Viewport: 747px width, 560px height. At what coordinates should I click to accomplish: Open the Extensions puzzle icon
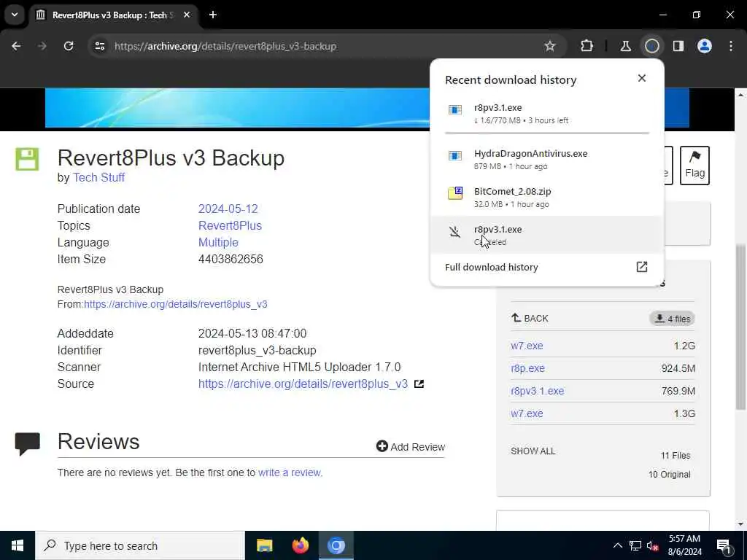click(x=587, y=46)
